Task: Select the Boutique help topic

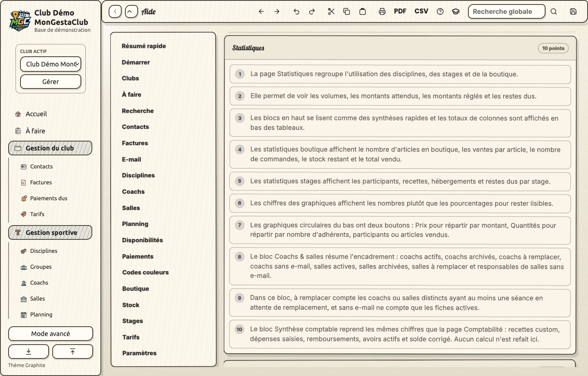Action: click(136, 289)
